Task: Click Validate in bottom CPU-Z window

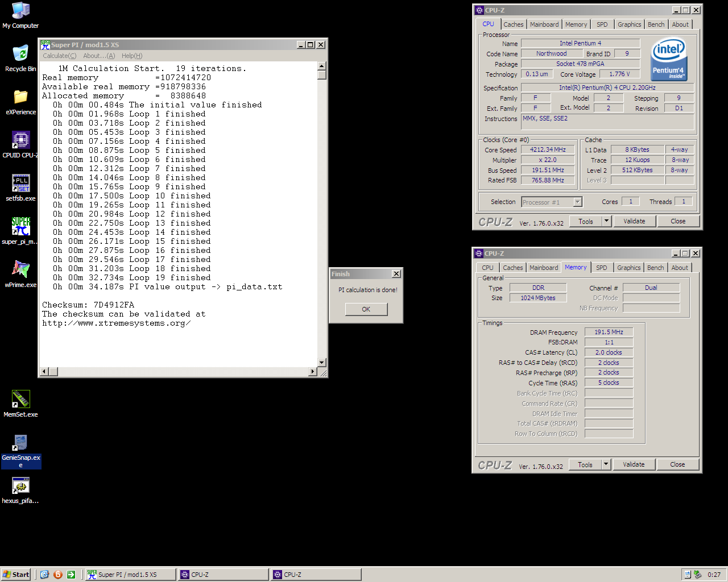Action: click(634, 464)
